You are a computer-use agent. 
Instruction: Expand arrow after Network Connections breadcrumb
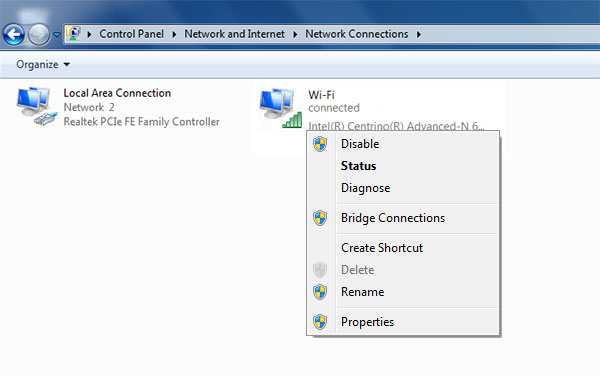[x=419, y=34]
